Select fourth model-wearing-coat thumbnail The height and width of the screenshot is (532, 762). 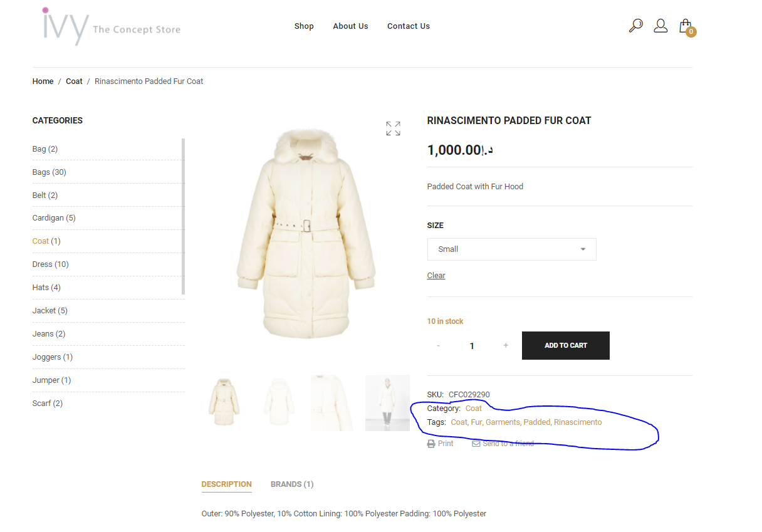tap(387, 403)
